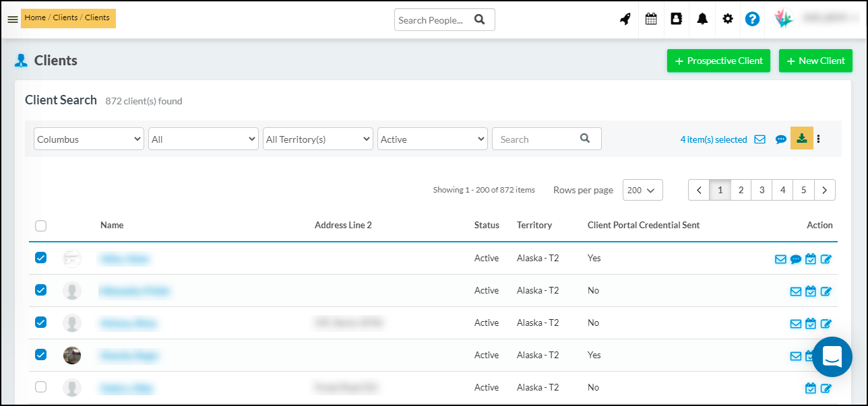Open the calendar icon in top bar

click(x=651, y=19)
